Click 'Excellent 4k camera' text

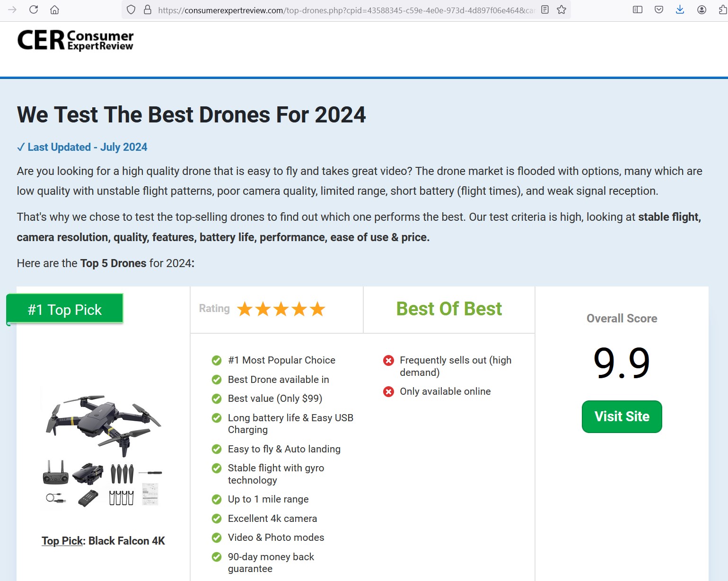(272, 519)
